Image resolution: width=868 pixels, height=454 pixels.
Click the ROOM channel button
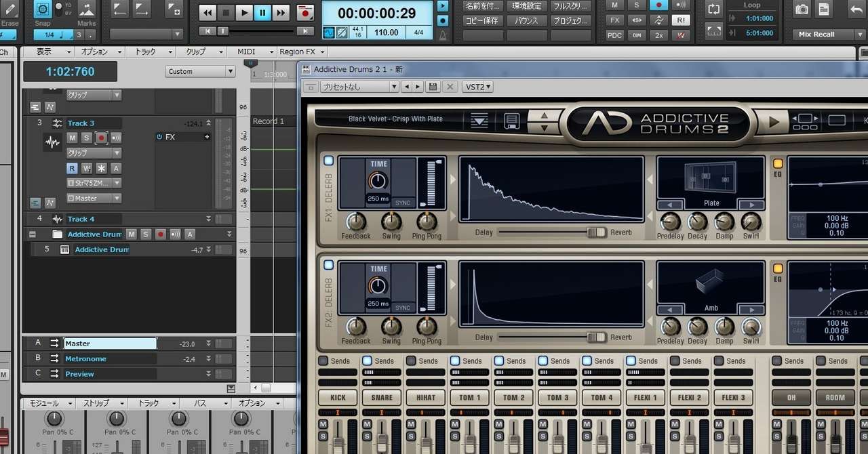click(835, 398)
